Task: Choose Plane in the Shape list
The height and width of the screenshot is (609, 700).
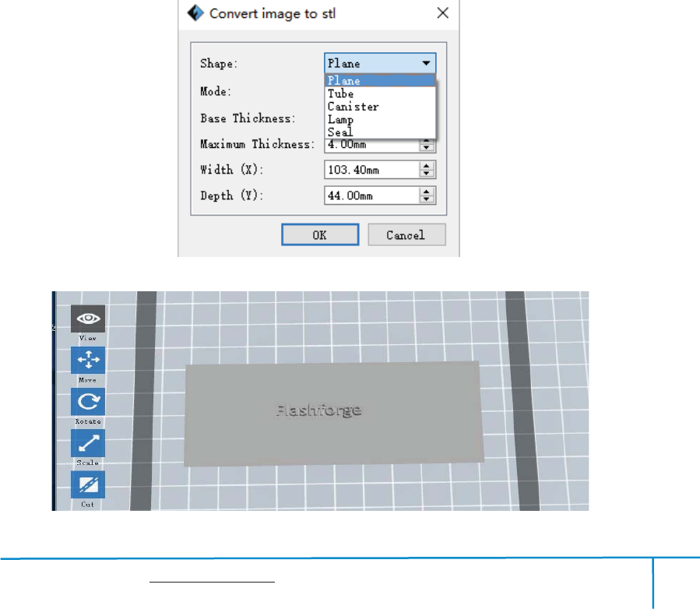Action: [x=380, y=81]
